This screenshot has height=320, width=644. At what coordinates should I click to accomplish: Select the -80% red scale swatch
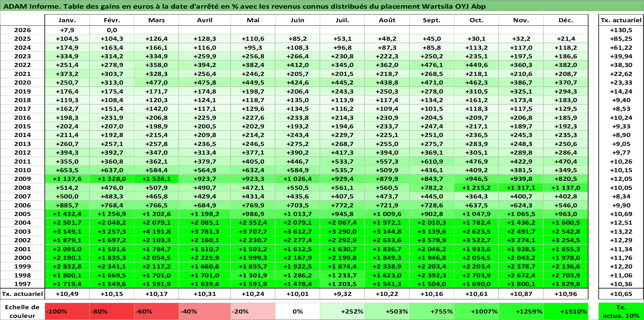coord(112,311)
